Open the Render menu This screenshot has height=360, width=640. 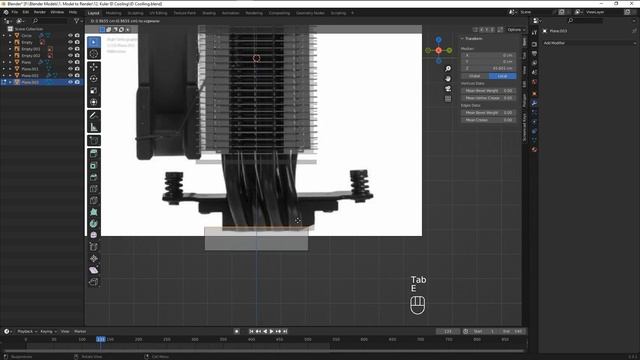[40, 12]
